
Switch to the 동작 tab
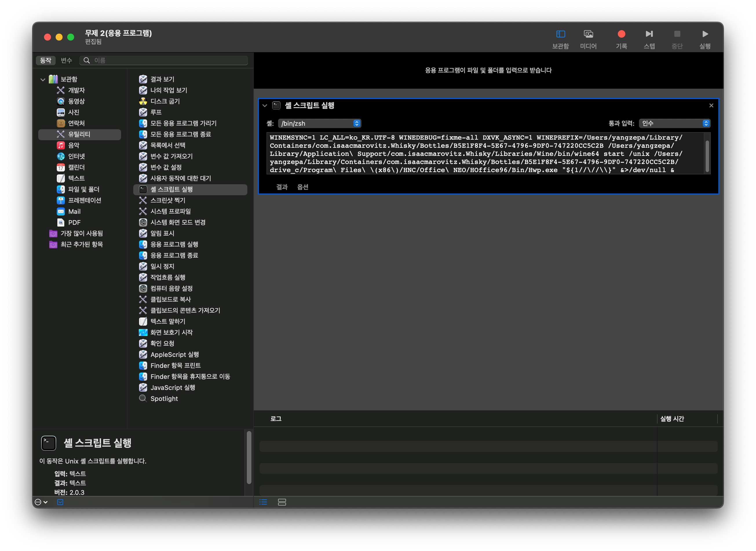(46, 60)
